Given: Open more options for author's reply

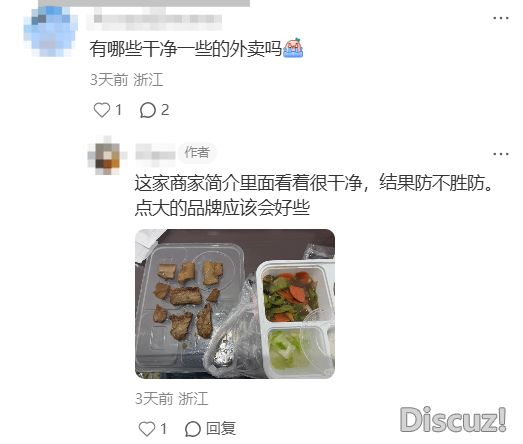Looking at the screenshot, I should (x=501, y=154).
